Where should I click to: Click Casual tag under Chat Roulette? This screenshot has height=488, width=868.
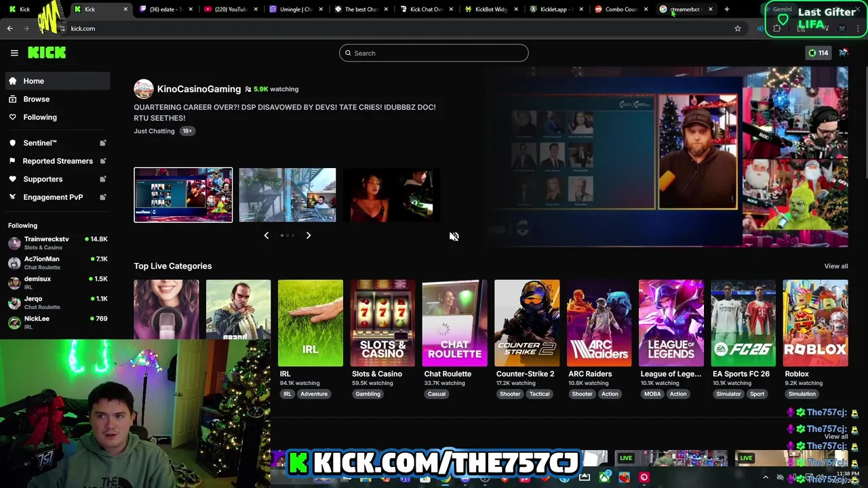tap(437, 394)
